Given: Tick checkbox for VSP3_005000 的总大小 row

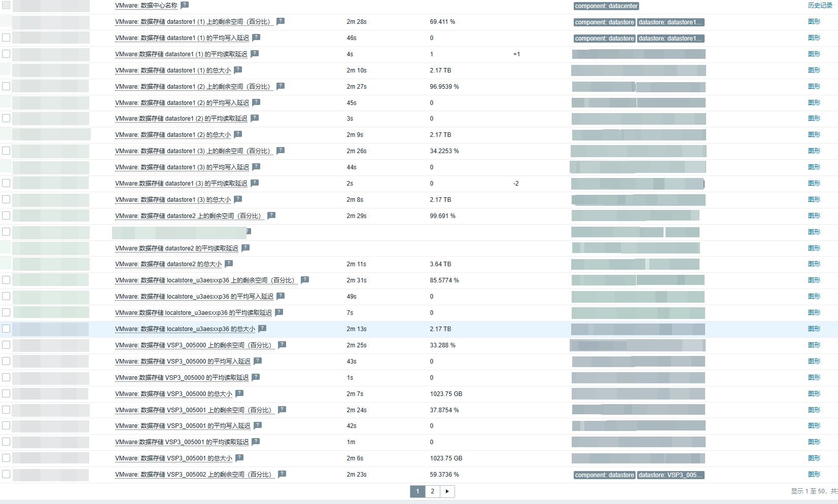Looking at the screenshot, I should (6, 393).
